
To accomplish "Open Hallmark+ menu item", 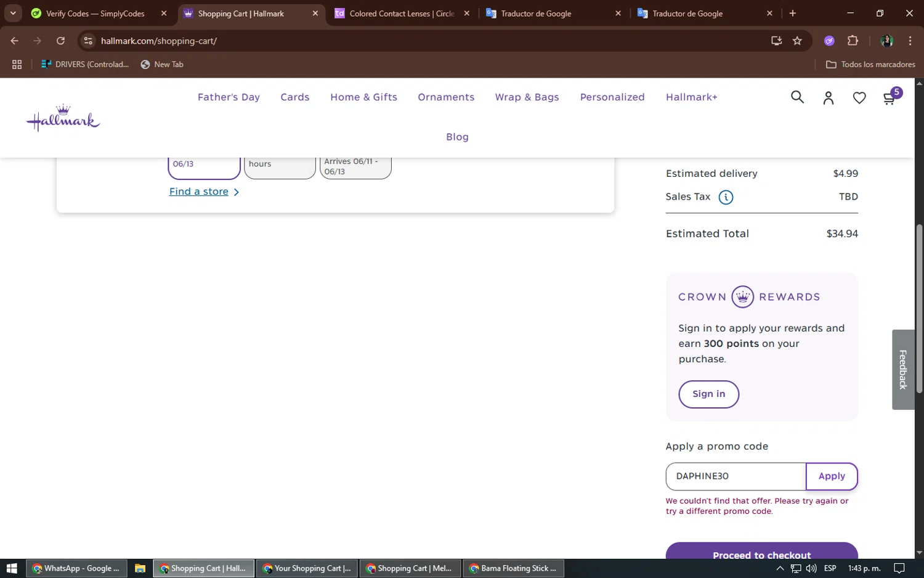I will pyautogui.click(x=691, y=97).
